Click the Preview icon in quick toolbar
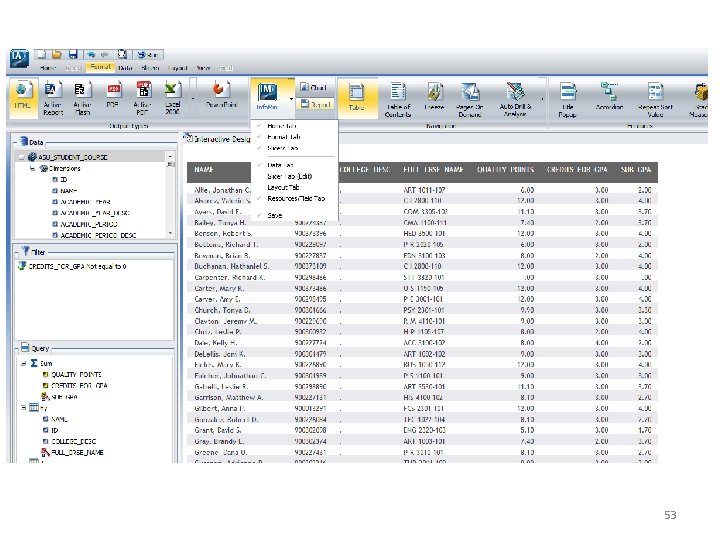 [x=122, y=54]
